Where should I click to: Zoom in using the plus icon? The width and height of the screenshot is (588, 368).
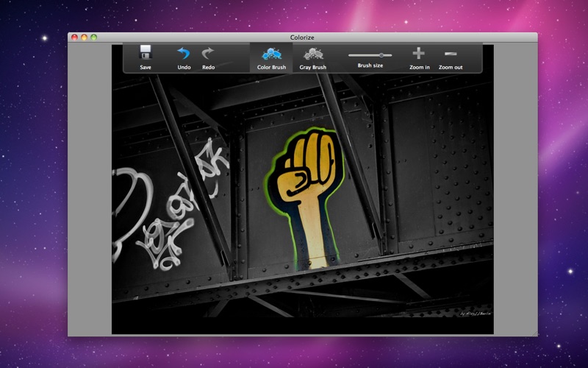(418, 53)
